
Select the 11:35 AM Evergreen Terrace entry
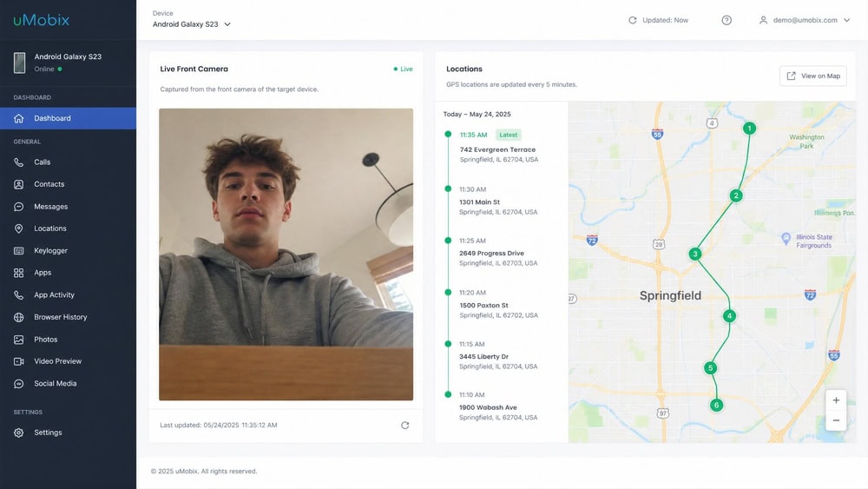click(498, 147)
